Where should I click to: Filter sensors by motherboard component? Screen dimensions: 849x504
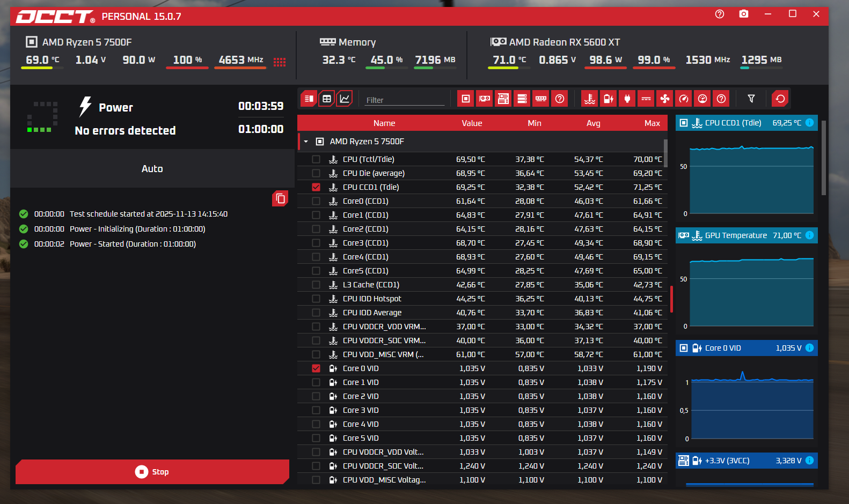click(503, 99)
